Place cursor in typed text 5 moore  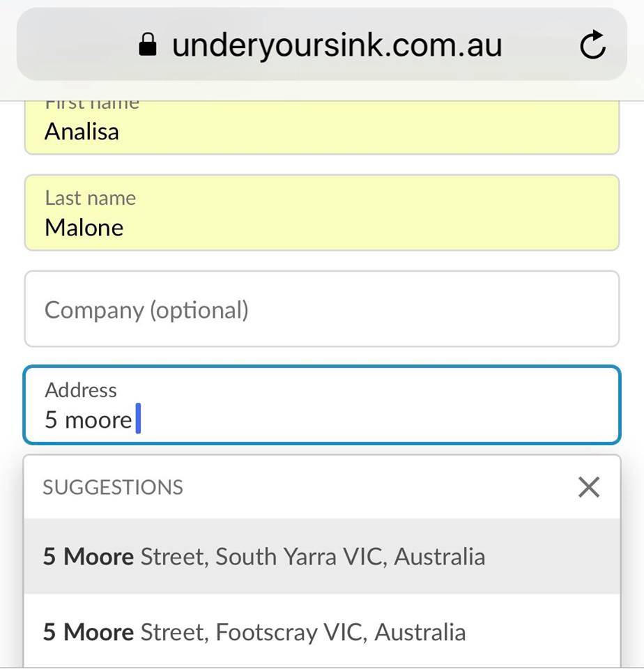click(x=89, y=420)
